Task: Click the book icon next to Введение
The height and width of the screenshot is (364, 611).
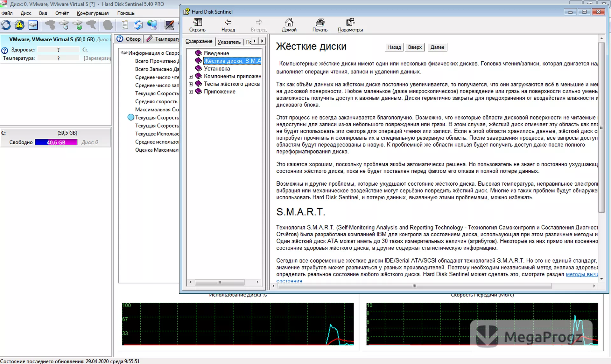Action: tap(199, 53)
